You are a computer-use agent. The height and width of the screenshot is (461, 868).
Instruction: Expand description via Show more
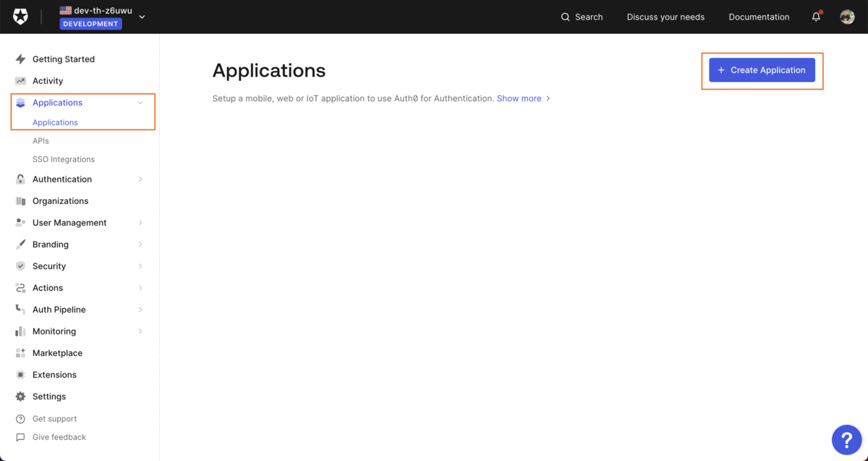click(519, 98)
